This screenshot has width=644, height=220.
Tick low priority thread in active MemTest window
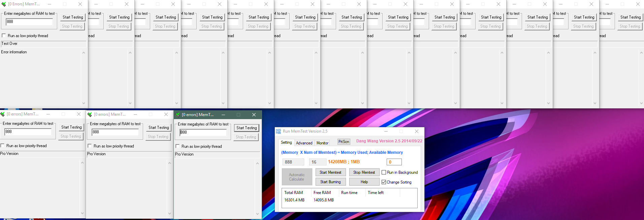[x=178, y=146]
